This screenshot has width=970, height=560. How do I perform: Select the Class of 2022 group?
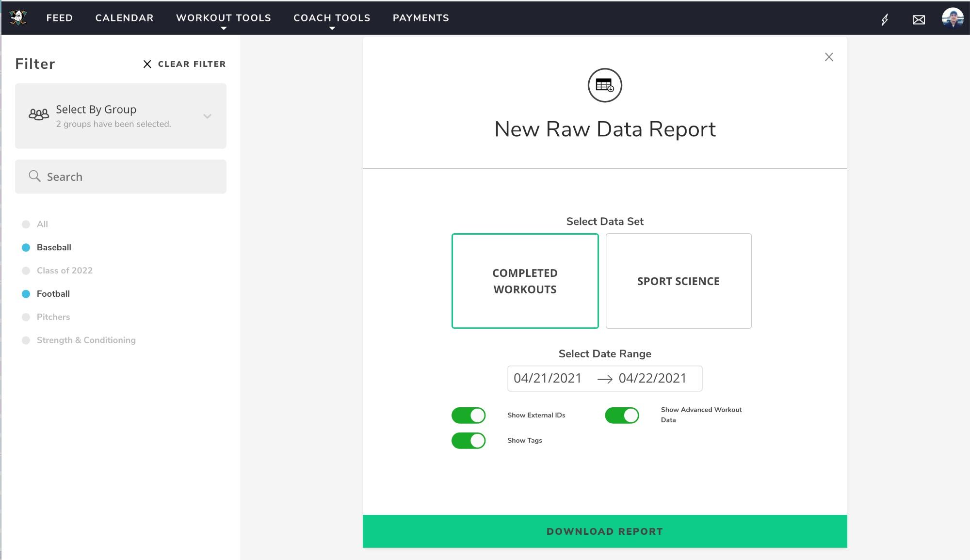57,271
